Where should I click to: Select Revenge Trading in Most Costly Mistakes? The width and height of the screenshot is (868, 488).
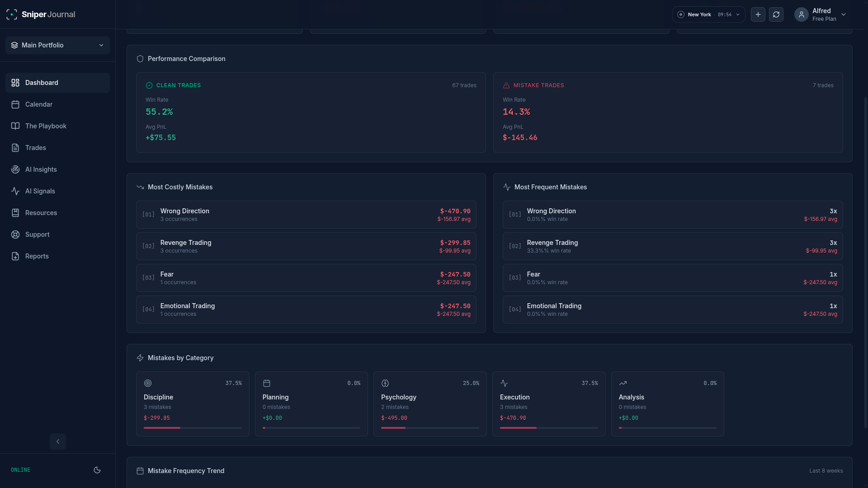click(x=306, y=246)
